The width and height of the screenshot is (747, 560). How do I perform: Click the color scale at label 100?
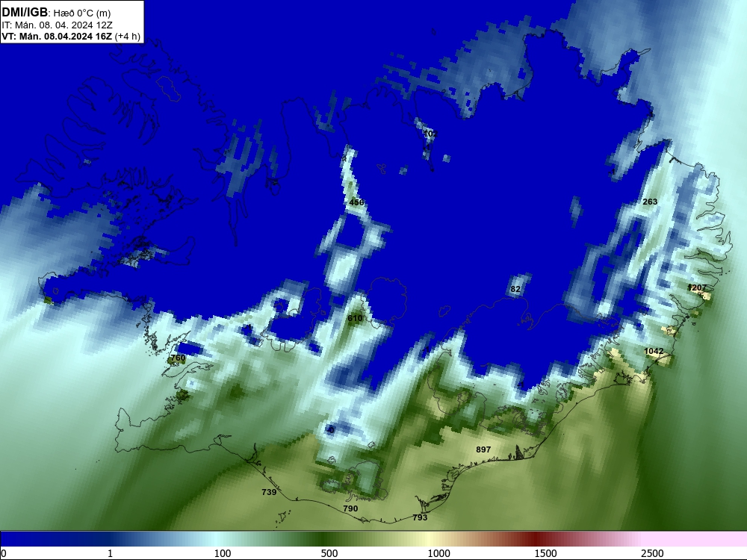(x=223, y=553)
